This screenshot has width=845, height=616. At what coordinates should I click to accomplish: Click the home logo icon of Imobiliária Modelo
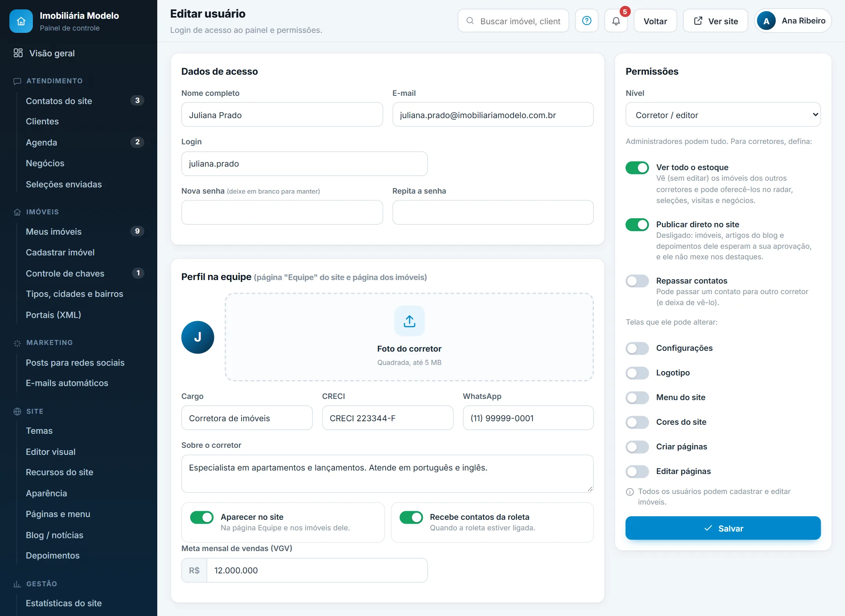coord(21,21)
